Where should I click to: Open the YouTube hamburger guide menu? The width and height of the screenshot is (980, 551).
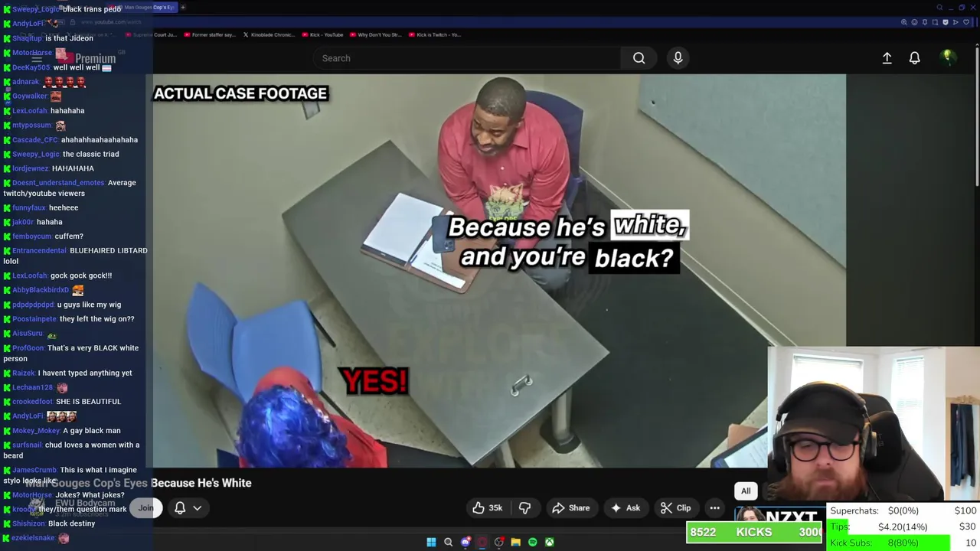[x=36, y=58]
